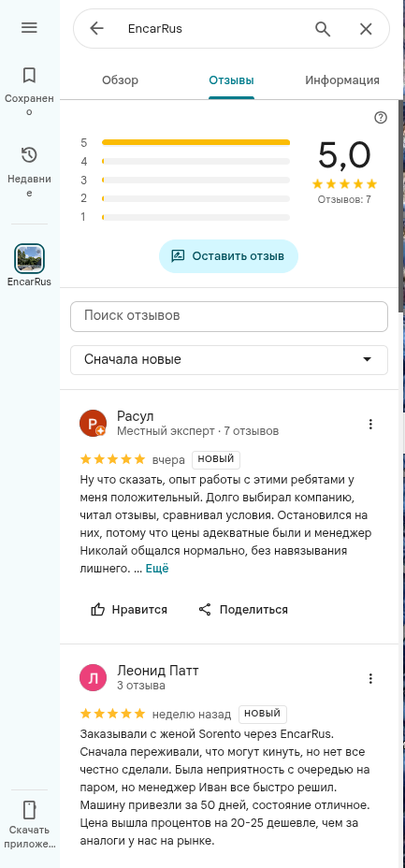Go back with the arrow in search bar

point(97,28)
